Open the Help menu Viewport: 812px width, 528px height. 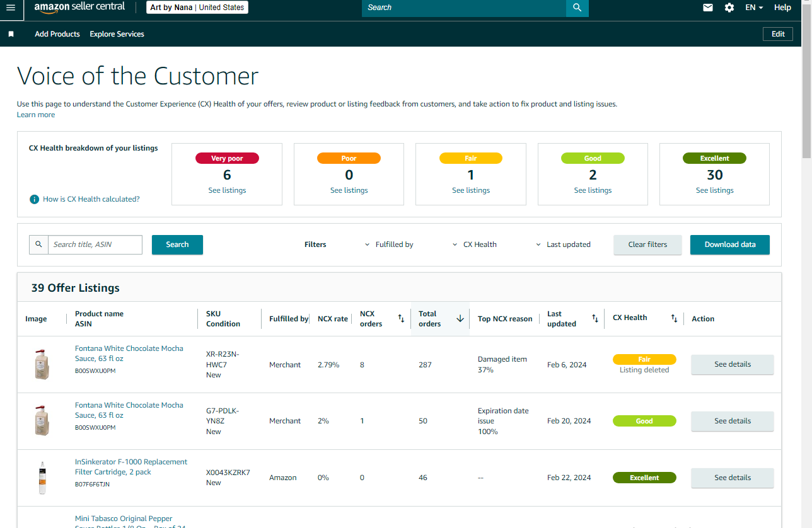tap(782, 8)
